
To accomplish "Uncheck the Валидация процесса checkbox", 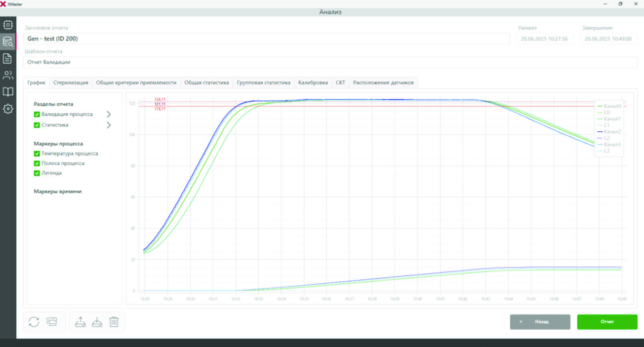I will tap(37, 114).
